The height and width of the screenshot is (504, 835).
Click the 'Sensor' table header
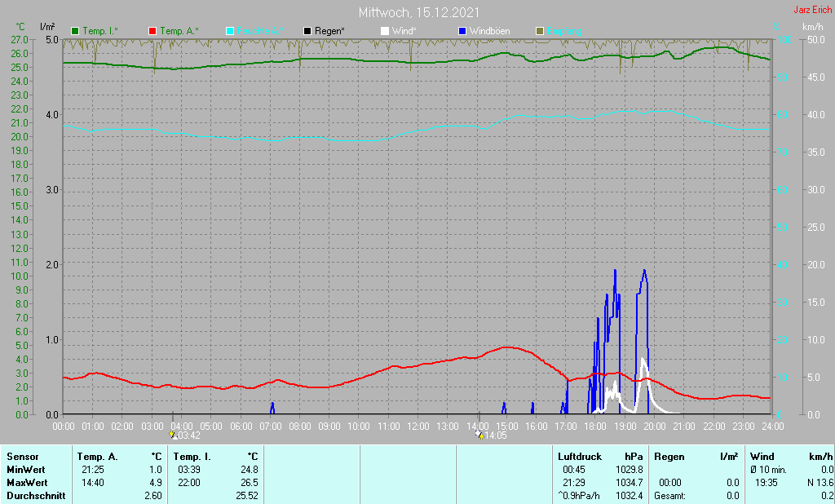coord(23,457)
